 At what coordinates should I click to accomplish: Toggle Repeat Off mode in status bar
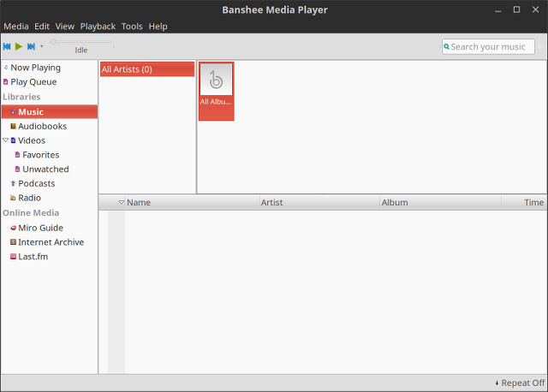click(x=520, y=383)
